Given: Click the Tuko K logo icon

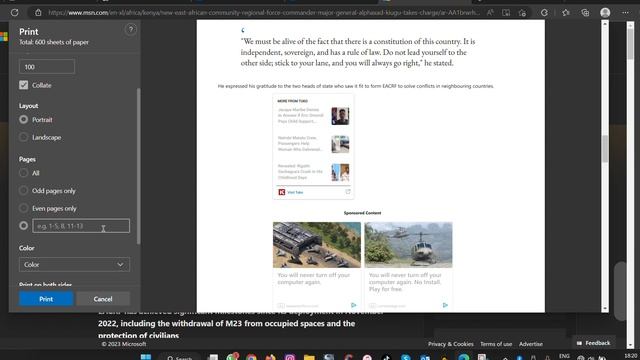Looking at the screenshot, I should 282,192.
